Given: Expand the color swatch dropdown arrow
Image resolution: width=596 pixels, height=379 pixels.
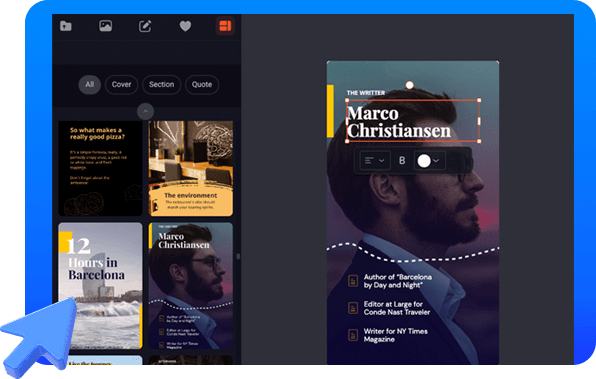Looking at the screenshot, I should [x=436, y=161].
